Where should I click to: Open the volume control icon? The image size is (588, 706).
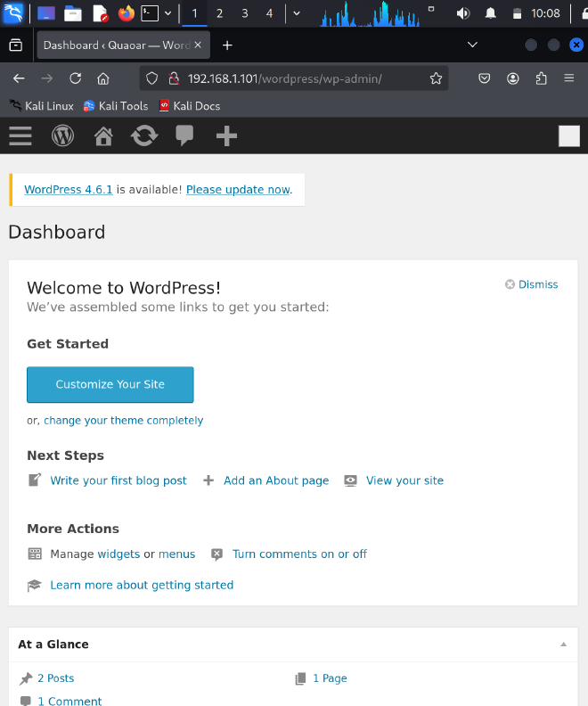click(463, 13)
